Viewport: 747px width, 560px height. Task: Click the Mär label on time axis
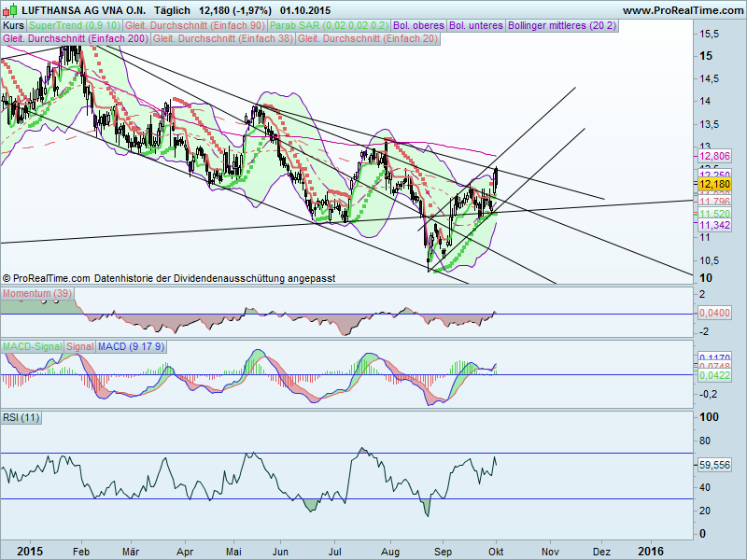pos(131,552)
